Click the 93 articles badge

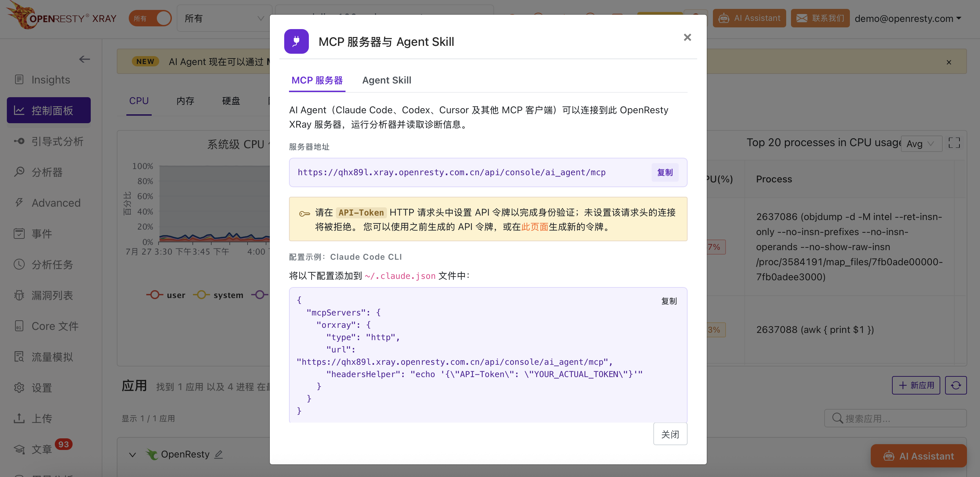pos(63,444)
